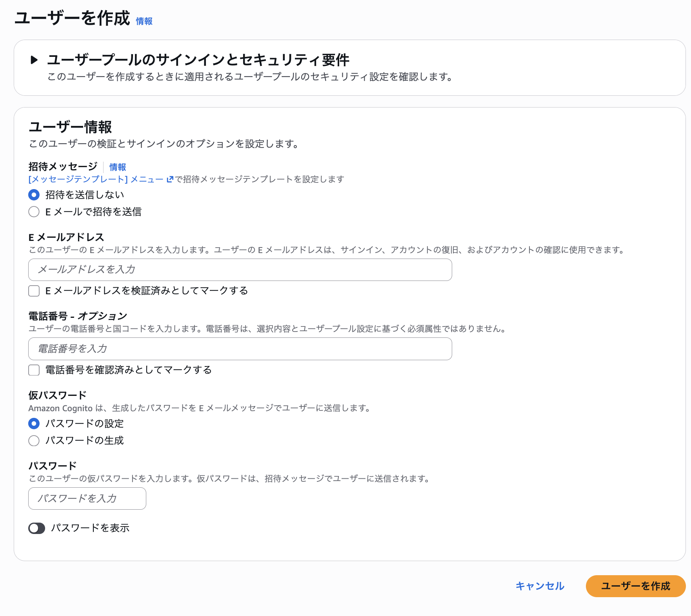Focus the temporary password input field
The width and height of the screenshot is (691, 616).
click(x=87, y=499)
